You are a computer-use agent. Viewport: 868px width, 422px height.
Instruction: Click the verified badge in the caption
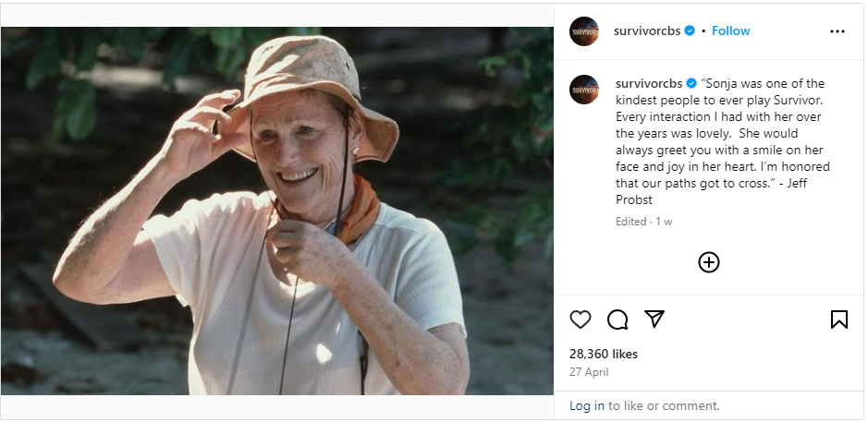(691, 83)
